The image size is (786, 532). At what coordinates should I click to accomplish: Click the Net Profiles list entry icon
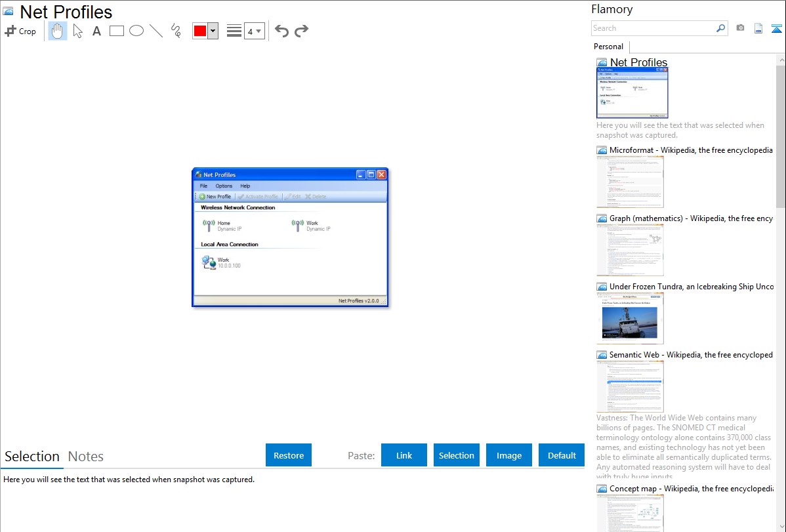[x=602, y=63]
